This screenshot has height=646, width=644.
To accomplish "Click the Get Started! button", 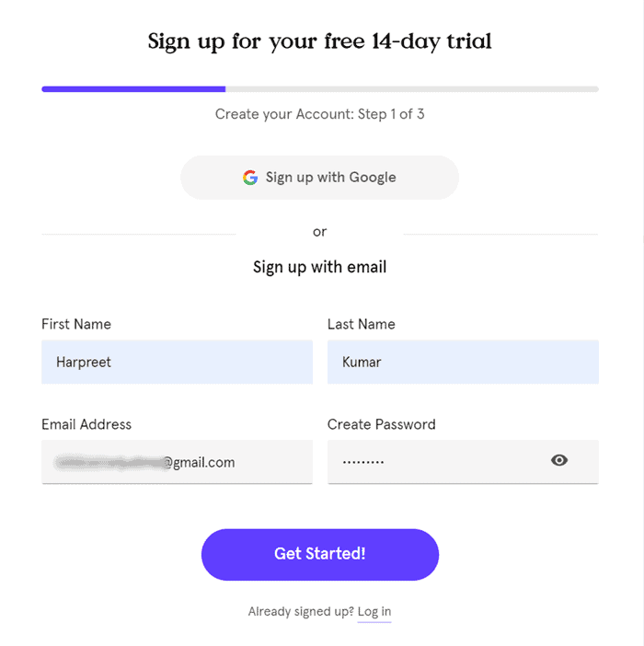I will 320,555.
